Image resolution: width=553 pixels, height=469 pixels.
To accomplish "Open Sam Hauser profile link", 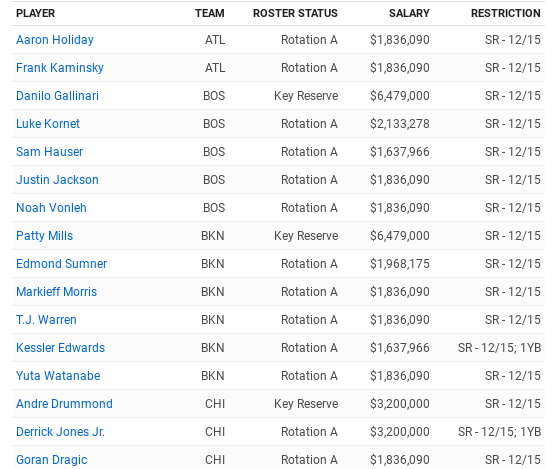I will [49, 152].
